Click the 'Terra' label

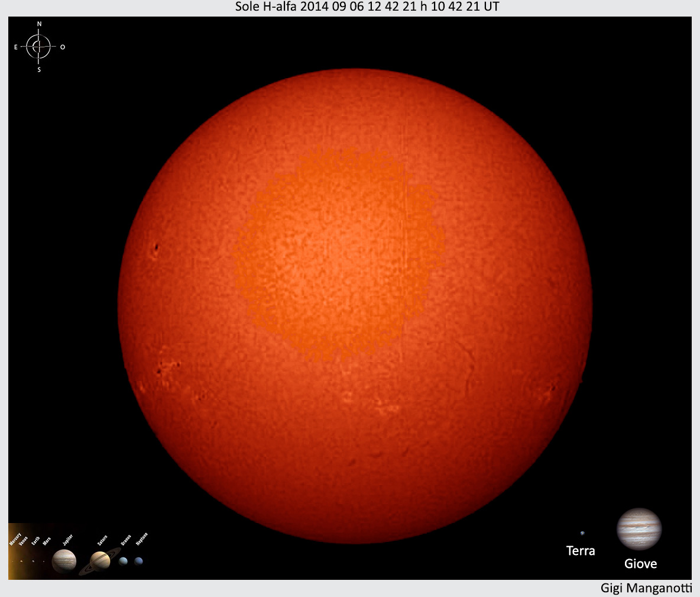[x=581, y=550]
